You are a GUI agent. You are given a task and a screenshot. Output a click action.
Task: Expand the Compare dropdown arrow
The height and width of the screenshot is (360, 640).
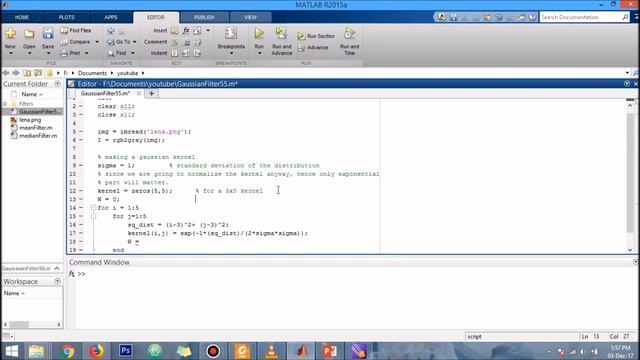click(97, 42)
